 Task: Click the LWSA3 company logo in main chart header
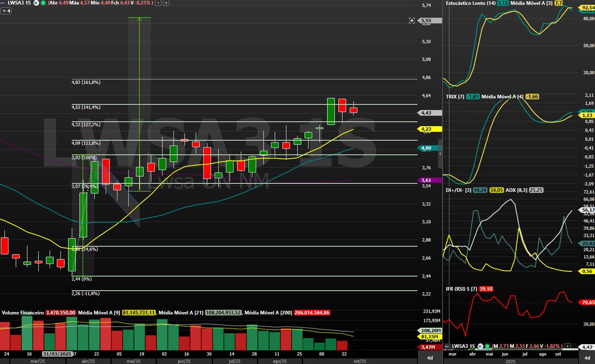click(3, 2)
